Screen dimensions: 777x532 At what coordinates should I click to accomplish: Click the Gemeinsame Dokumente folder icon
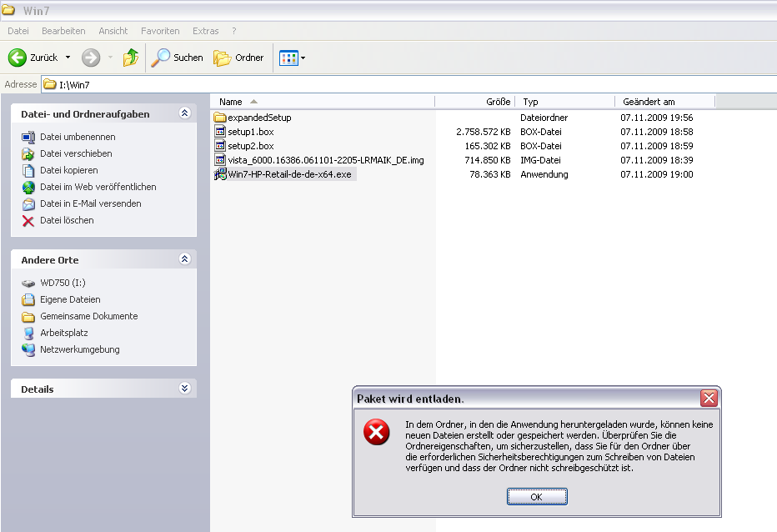click(28, 317)
